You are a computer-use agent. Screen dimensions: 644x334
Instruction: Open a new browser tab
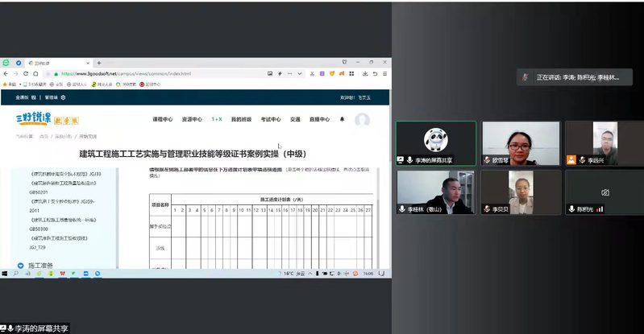click(x=99, y=63)
